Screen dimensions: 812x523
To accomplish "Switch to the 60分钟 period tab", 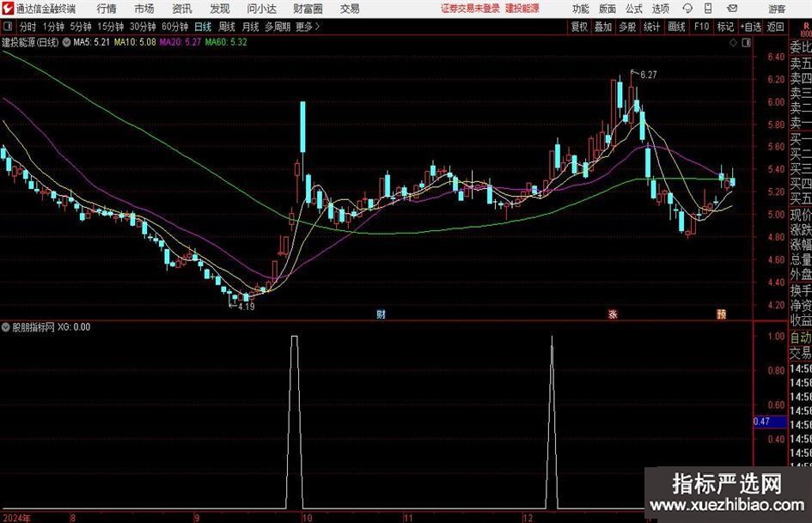I will click(x=175, y=27).
